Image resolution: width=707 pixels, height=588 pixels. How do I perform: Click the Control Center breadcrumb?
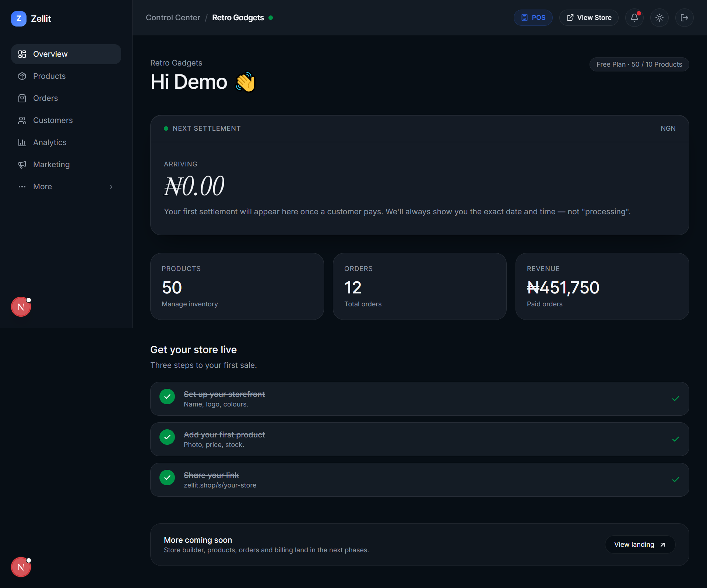pos(173,18)
